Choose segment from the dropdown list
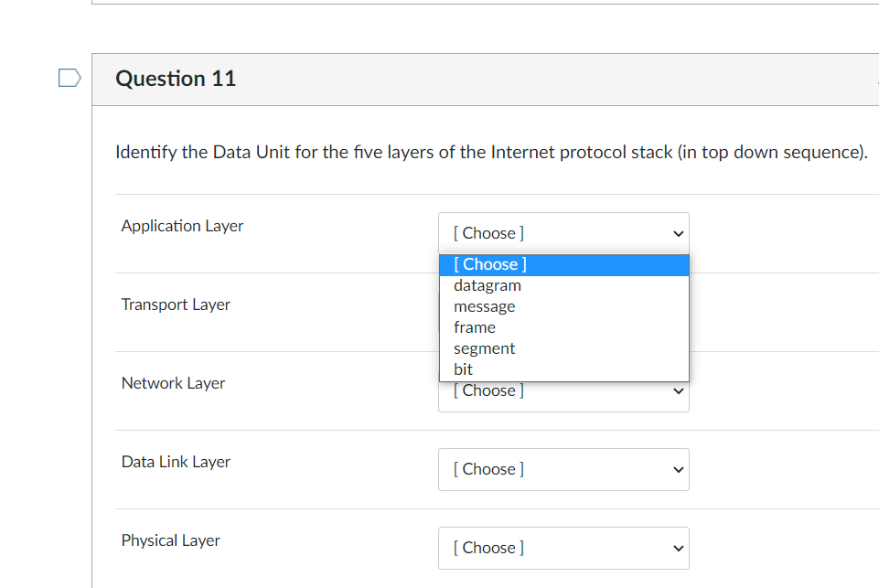Screen dimensions: 879x588 tap(564, 348)
